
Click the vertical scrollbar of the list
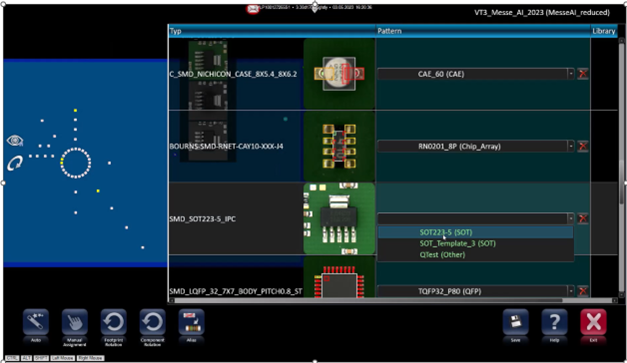point(621,168)
